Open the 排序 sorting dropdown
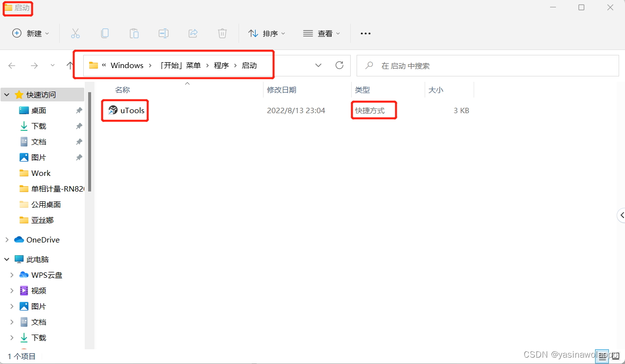 coord(267,33)
